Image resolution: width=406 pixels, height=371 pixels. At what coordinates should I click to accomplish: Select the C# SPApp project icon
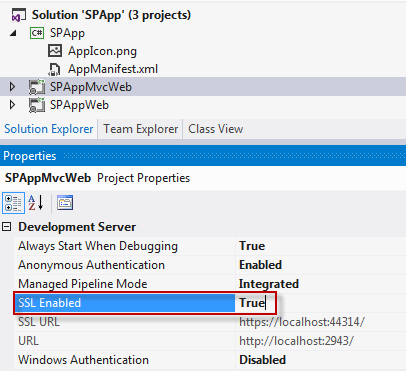37,33
